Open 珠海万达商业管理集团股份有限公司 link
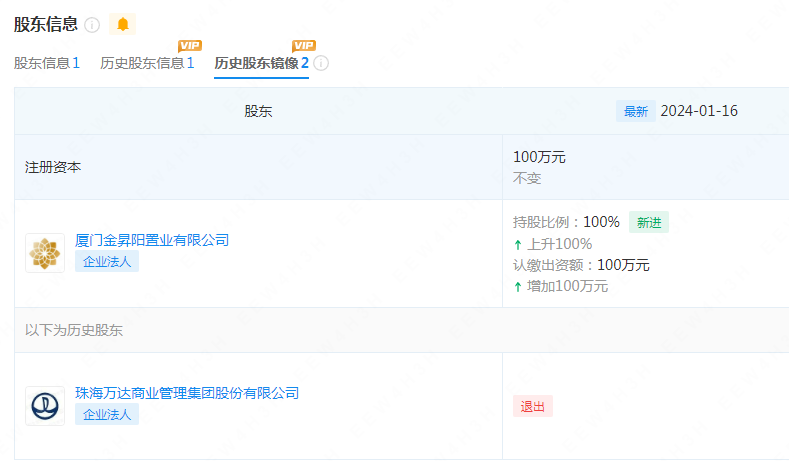The width and height of the screenshot is (789, 461). [187, 393]
